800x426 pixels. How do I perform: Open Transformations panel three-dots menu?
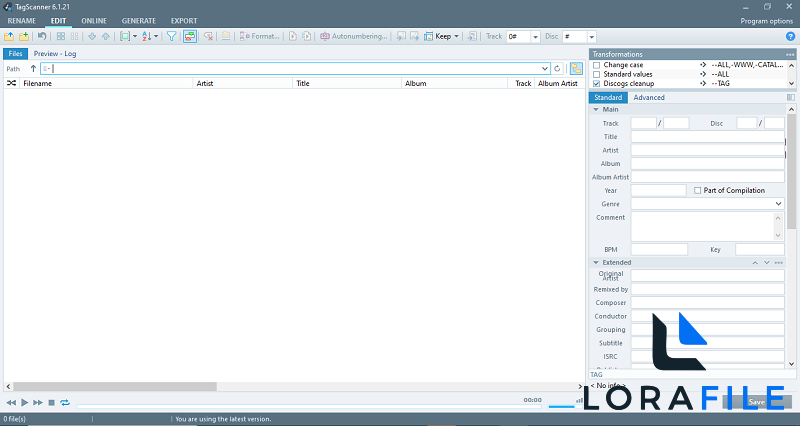(790, 54)
